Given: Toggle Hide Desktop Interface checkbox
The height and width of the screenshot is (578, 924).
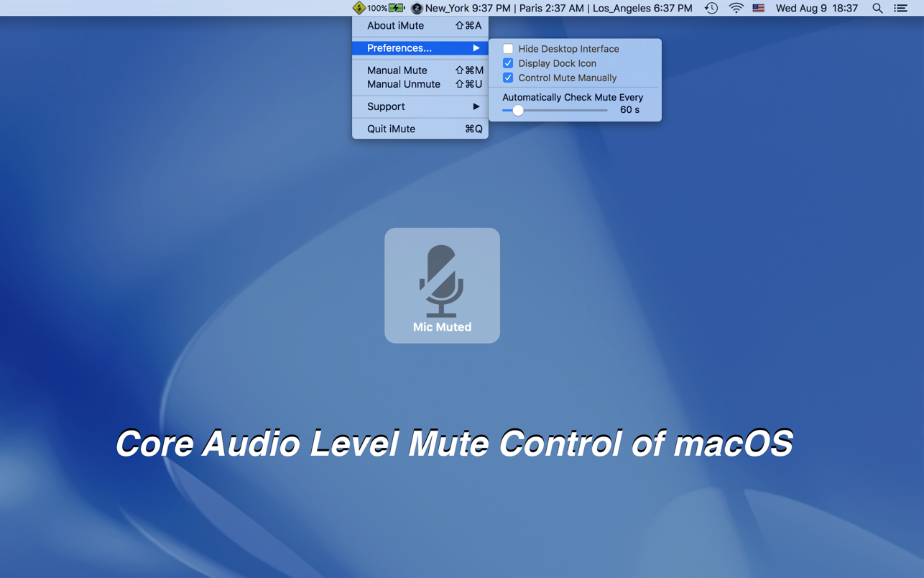Looking at the screenshot, I should click(x=508, y=49).
